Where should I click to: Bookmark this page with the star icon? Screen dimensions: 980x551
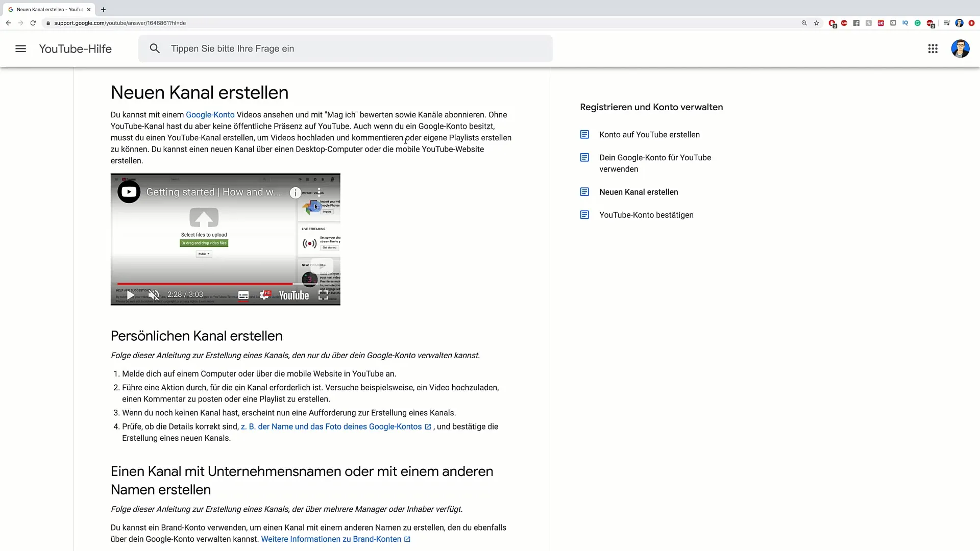tap(817, 23)
